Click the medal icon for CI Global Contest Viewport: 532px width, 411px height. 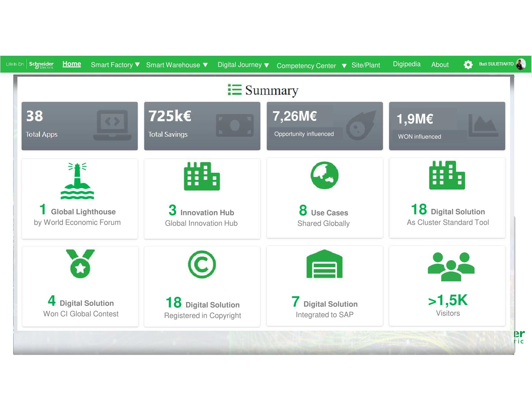(x=80, y=263)
